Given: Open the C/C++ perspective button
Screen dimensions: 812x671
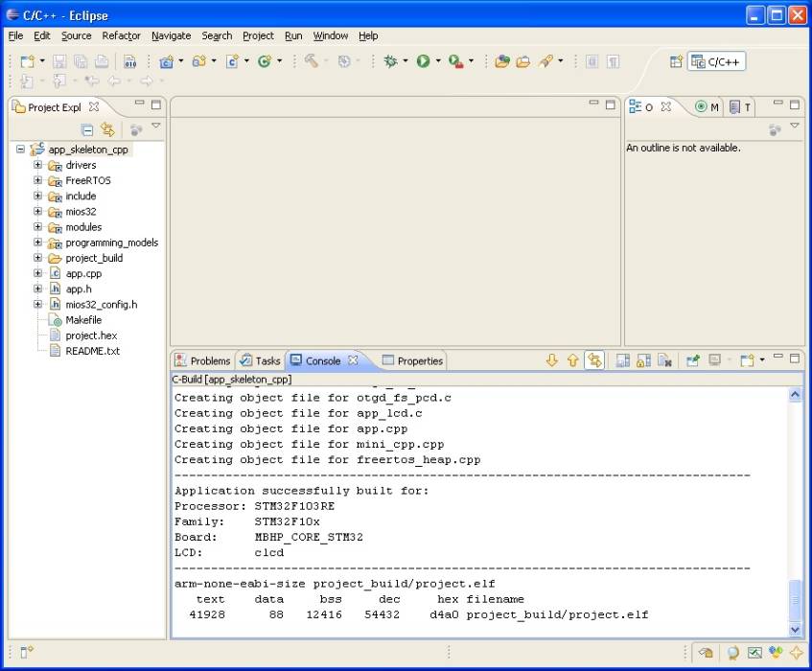Looking at the screenshot, I should [715, 60].
